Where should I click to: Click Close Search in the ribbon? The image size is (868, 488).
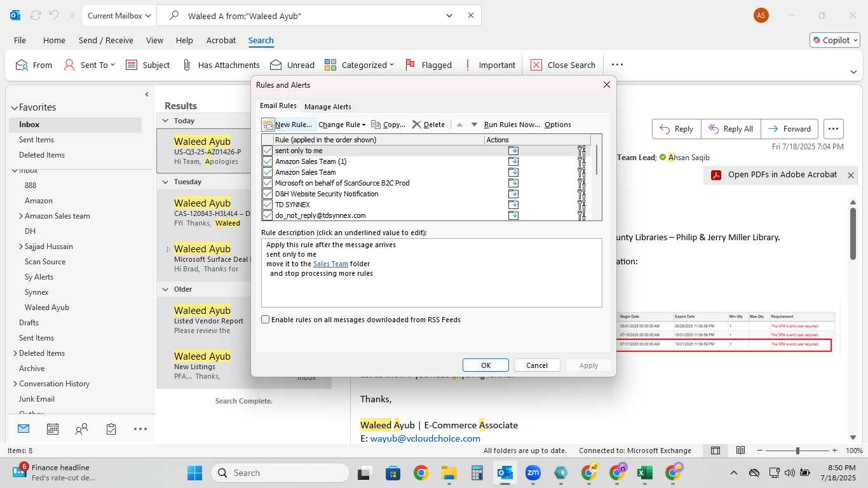(562, 65)
